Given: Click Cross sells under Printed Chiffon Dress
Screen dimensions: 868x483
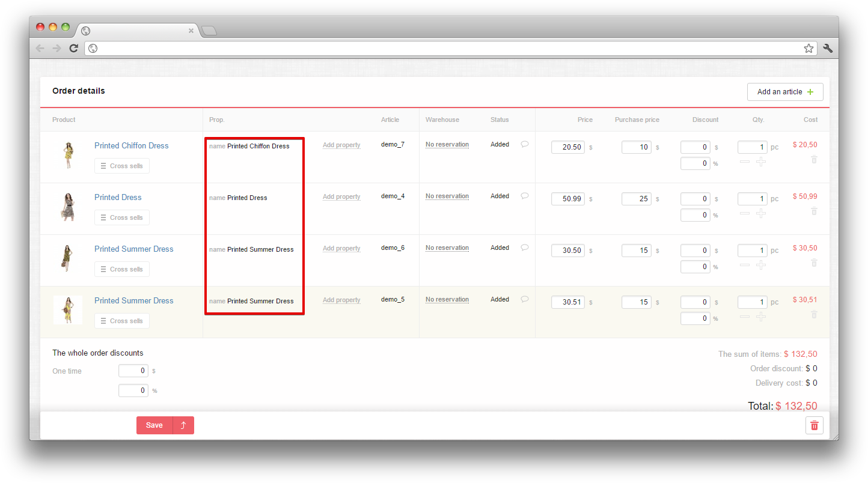Looking at the screenshot, I should pos(122,166).
